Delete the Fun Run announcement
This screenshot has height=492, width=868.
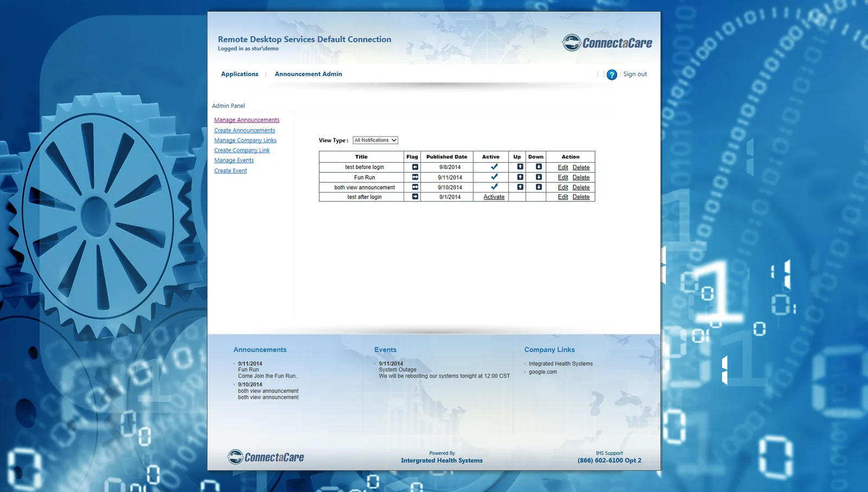click(x=581, y=177)
